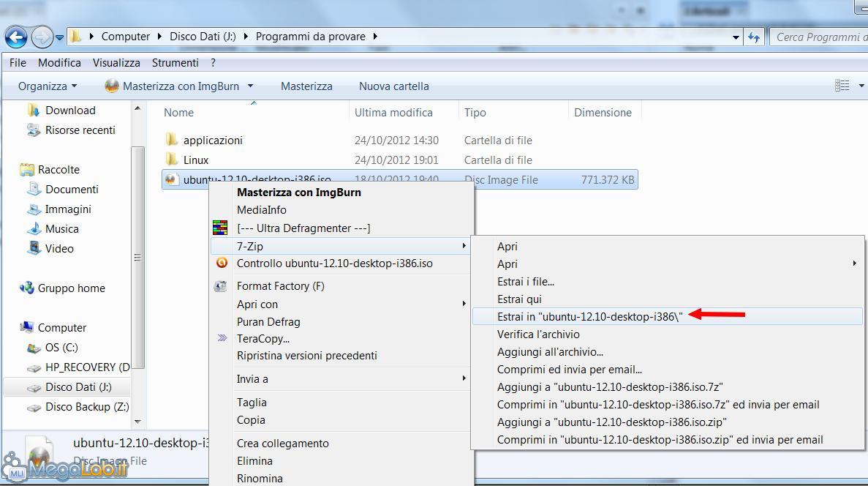Click the ubuntu ISO file icon

click(172, 179)
